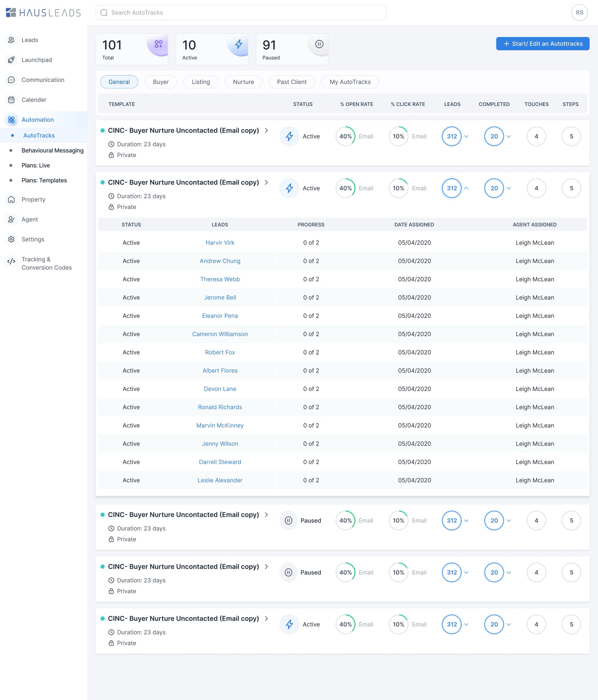Click the pause icon on Paused card
This screenshot has width=598, height=700.
(x=319, y=44)
